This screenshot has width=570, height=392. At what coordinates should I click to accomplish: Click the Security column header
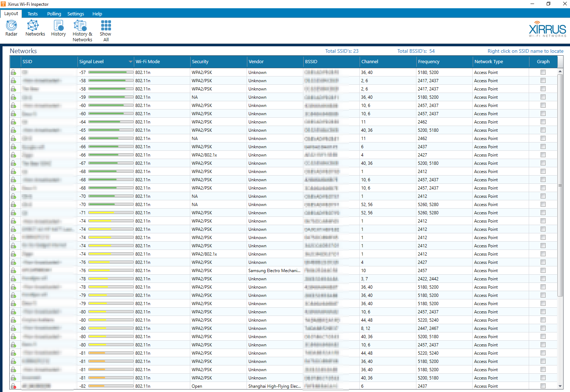200,62
